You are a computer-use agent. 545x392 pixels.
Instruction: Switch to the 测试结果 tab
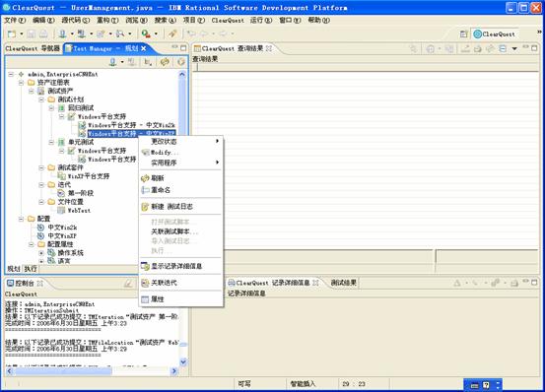(343, 283)
